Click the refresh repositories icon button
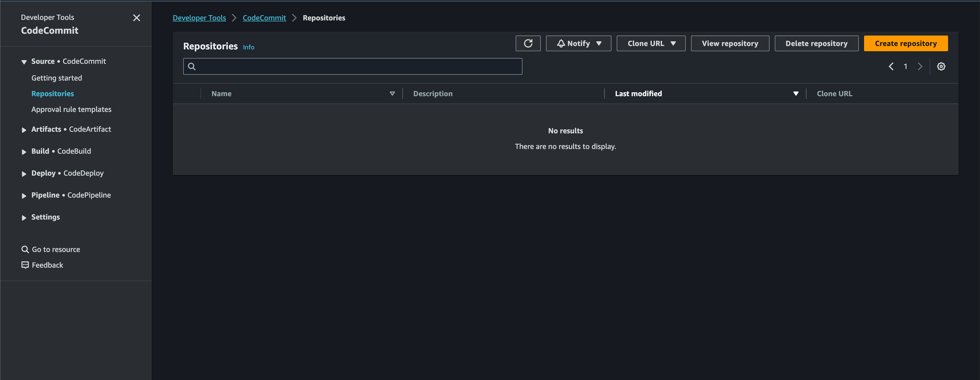Screen dimensions: 980x380 (528, 43)
